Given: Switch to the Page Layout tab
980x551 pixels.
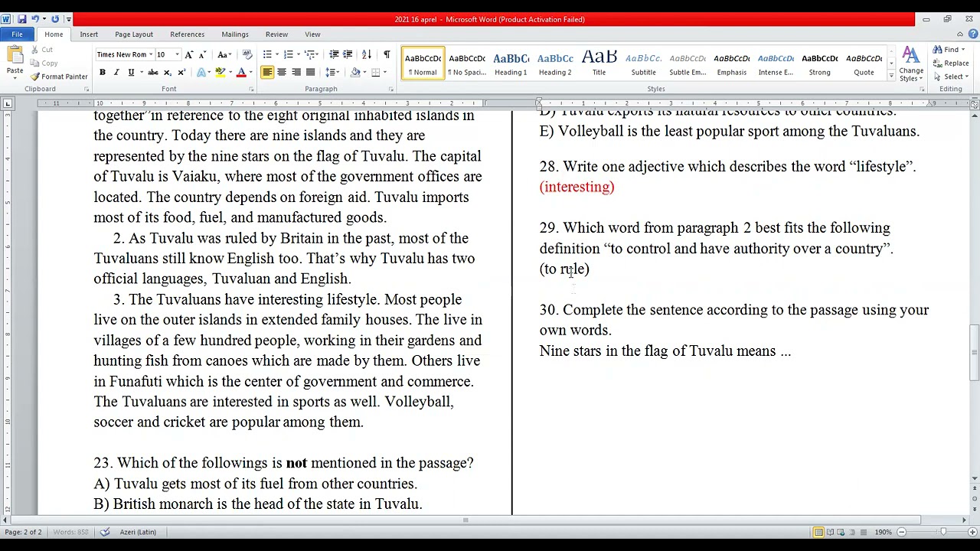Looking at the screenshot, I should pos(134,34).
